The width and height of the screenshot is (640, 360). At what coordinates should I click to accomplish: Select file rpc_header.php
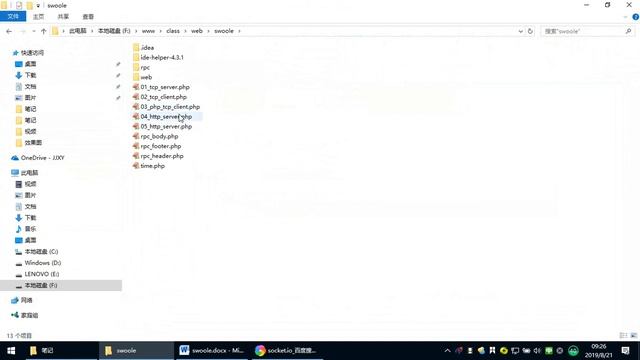point(158,156)
